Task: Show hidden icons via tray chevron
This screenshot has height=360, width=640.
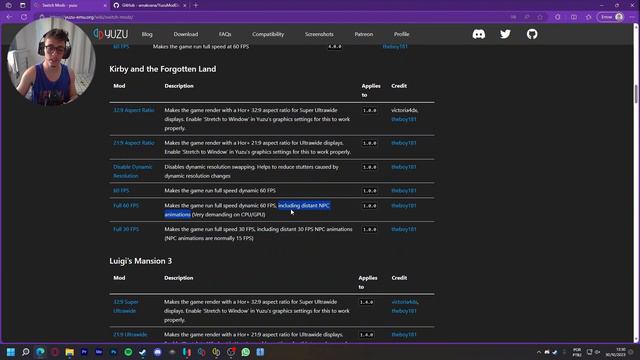Action: (539, 352)
